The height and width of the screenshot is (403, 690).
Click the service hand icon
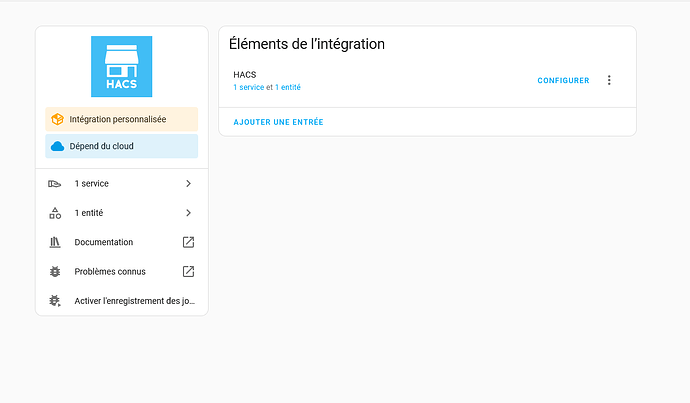click(x=55, y=184)
